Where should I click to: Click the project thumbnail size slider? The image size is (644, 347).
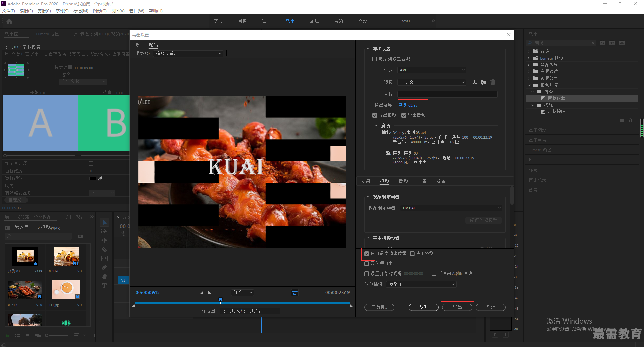tap(56, 335)
